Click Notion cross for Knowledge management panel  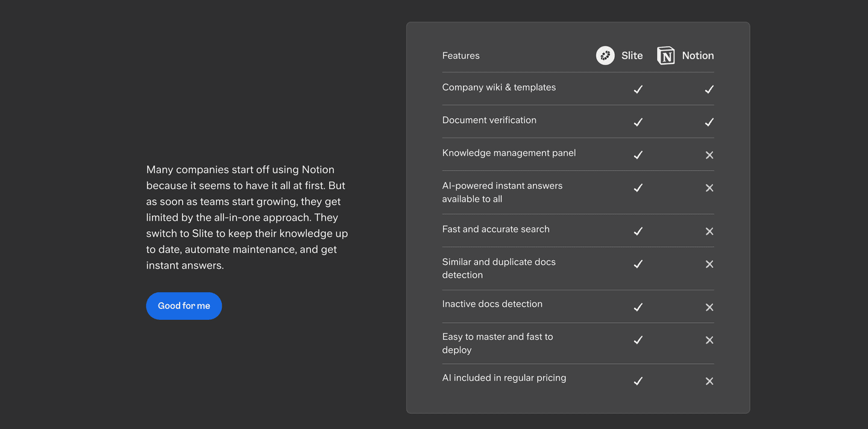709,155
